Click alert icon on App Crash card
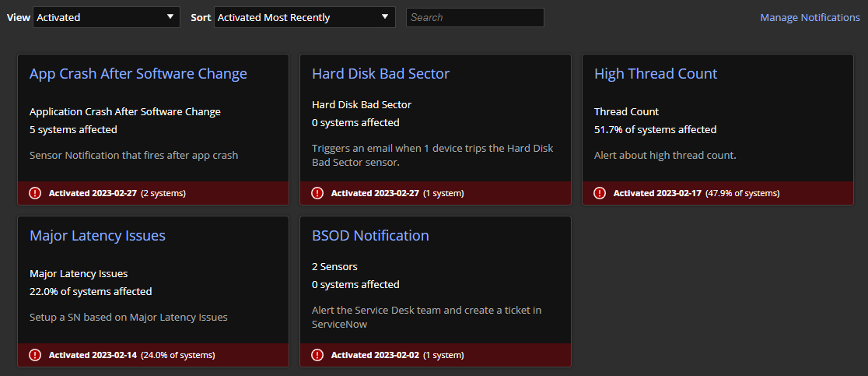Screen dimensions: 868x376 tap(35, 193)
